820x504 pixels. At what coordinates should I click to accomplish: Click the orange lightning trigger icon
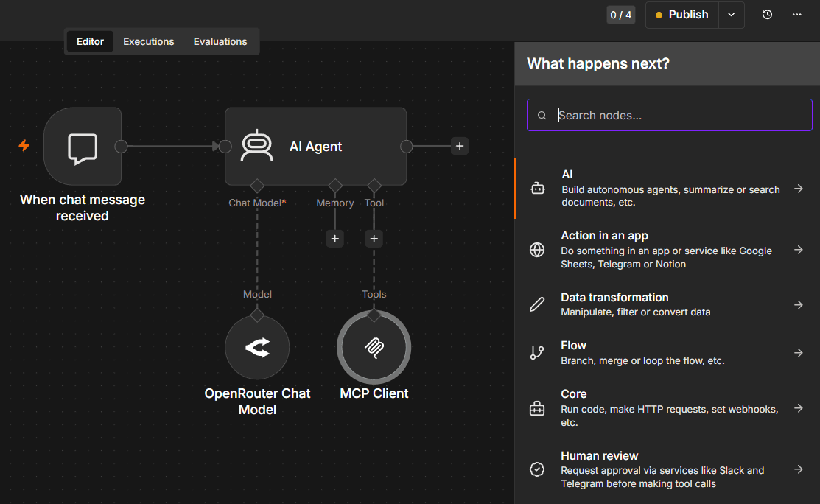(x=24, y=145)
